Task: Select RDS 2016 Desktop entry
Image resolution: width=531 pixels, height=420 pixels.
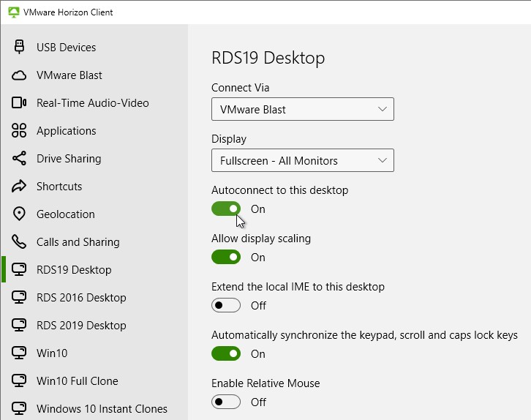Action: click(94, 297)
